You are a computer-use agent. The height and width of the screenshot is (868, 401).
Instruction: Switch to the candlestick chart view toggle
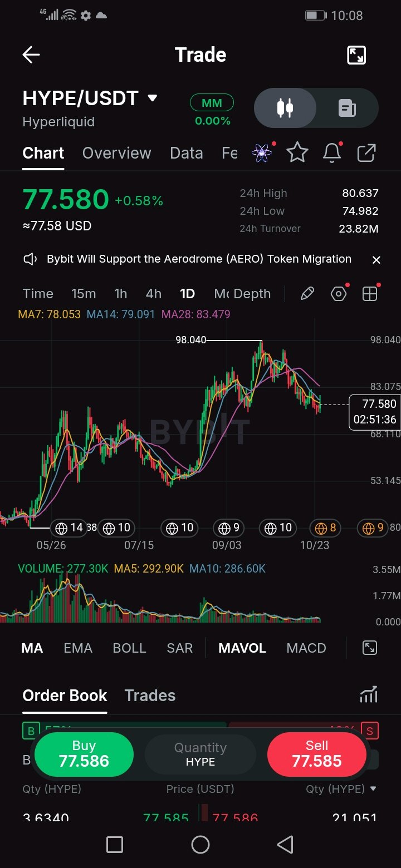(x=285, y=108)
